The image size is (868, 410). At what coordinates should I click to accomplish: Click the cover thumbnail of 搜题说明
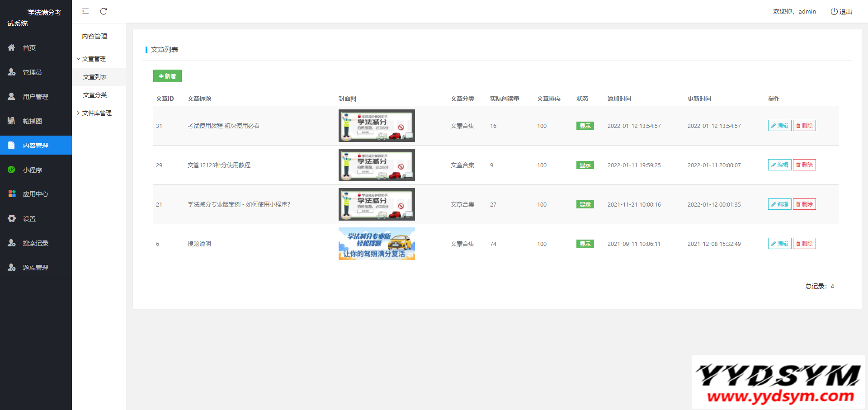click(377, 244)
